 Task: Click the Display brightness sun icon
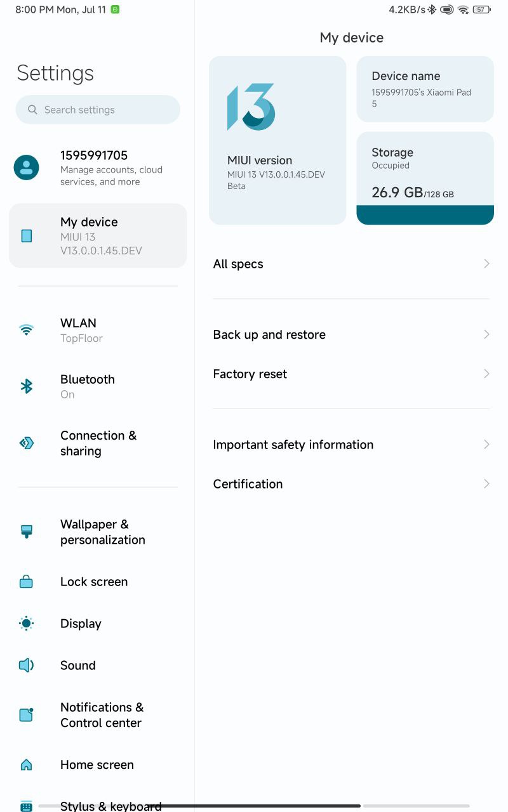[26, 624]
